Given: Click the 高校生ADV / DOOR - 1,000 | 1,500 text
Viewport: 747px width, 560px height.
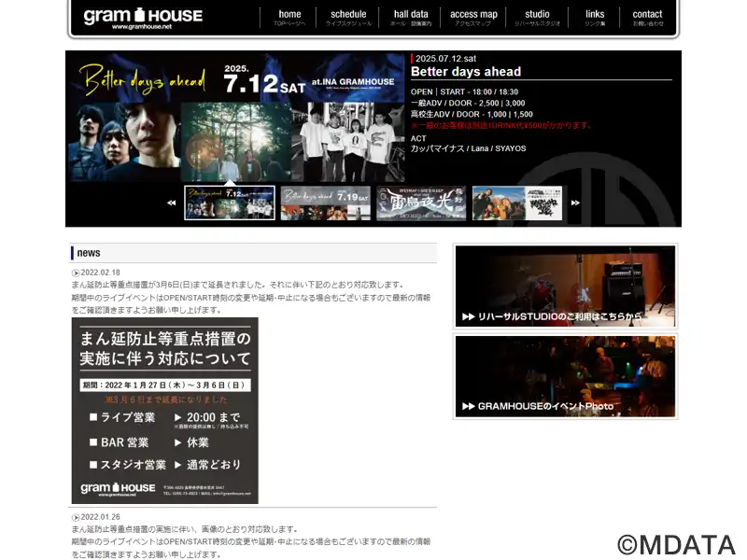Looking at the screenshot, I should (472, 114).
